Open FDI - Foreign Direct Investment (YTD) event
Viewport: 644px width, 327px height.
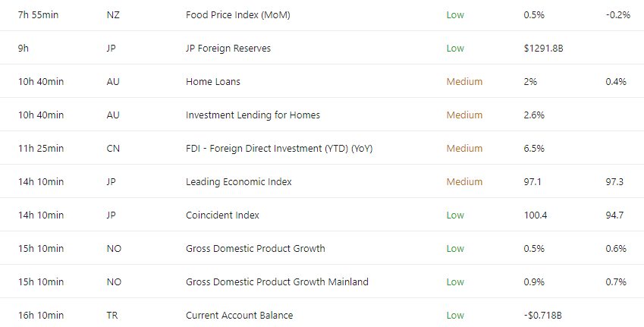(x=278, y=149)
